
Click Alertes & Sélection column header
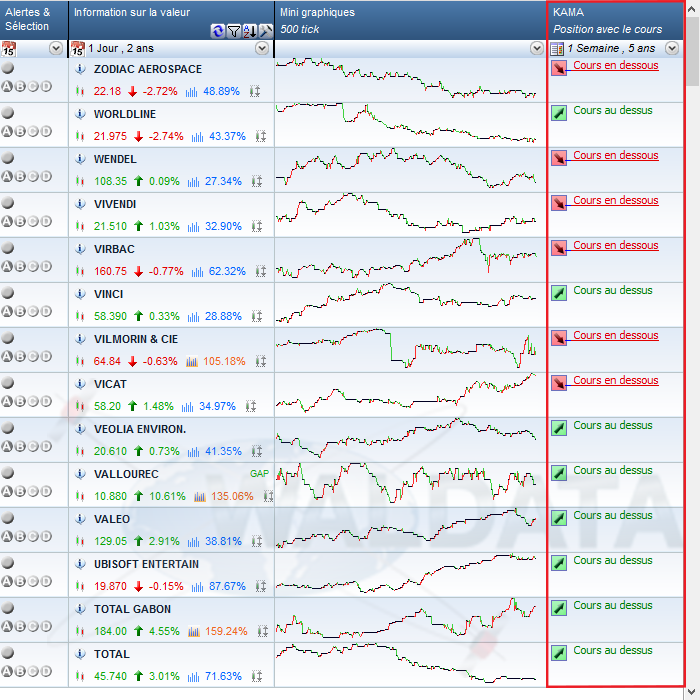tap(34, 20)
